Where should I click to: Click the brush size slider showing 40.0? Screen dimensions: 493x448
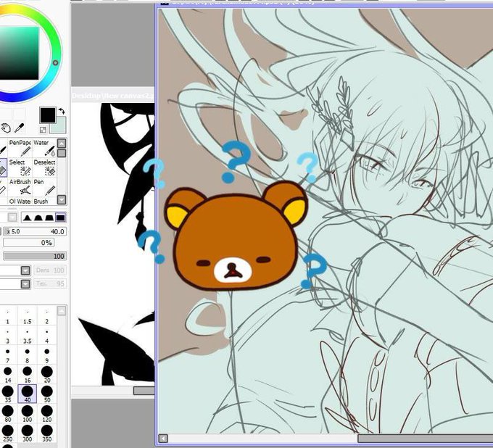point(36,231)
